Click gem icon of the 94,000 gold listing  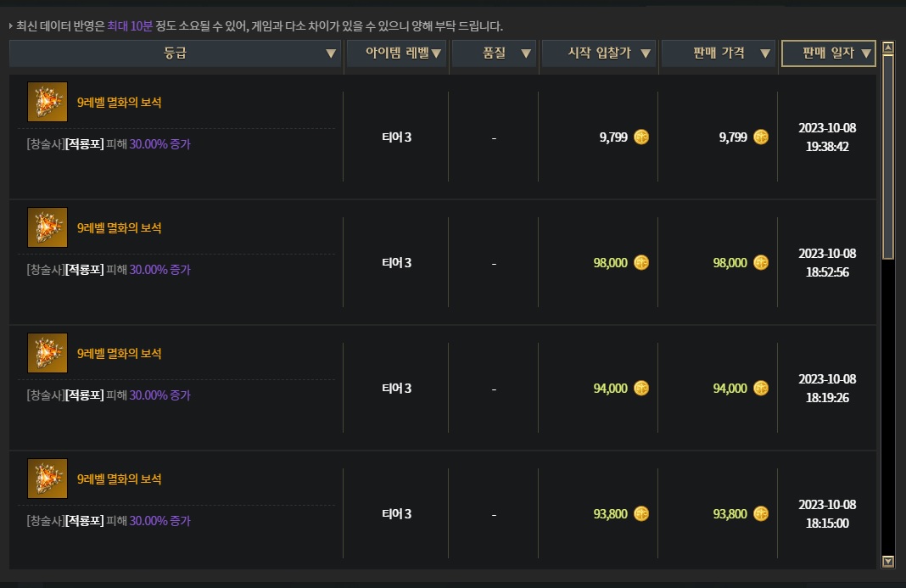[x=48, y=354]
